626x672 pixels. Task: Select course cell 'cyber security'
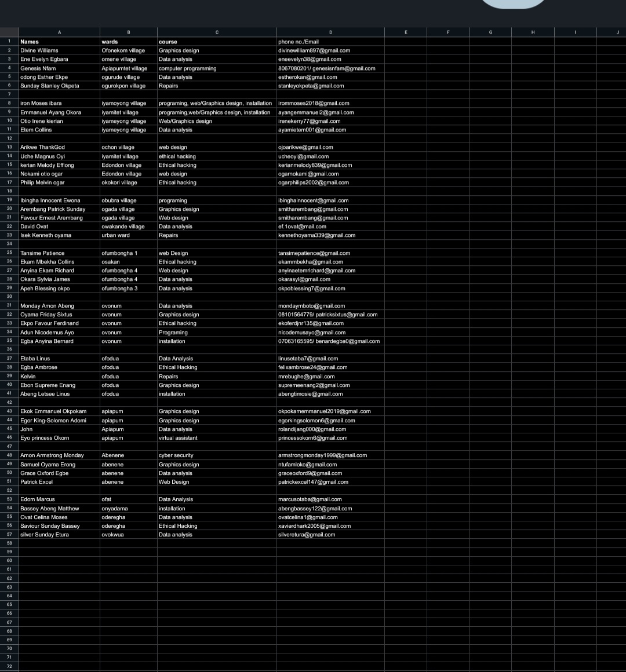point(217,455)
